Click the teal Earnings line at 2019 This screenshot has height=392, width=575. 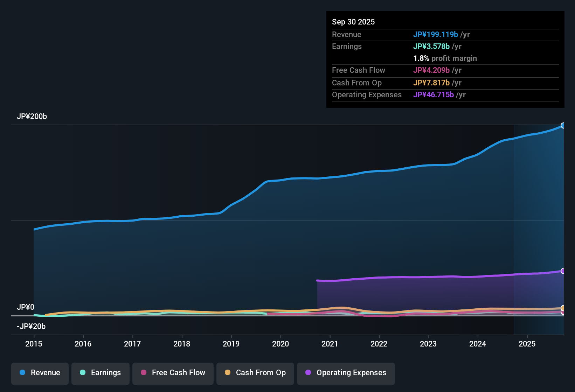[x=231, y=314]
